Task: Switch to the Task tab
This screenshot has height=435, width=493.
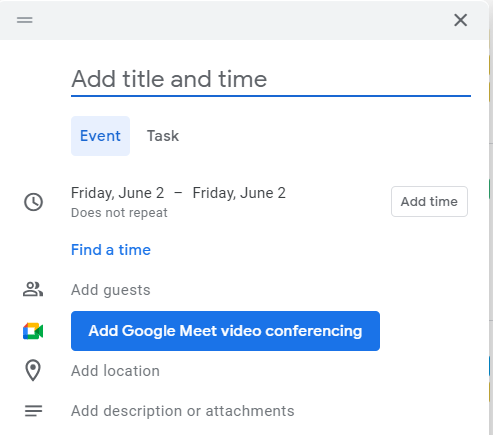Action: coord(163,136)
